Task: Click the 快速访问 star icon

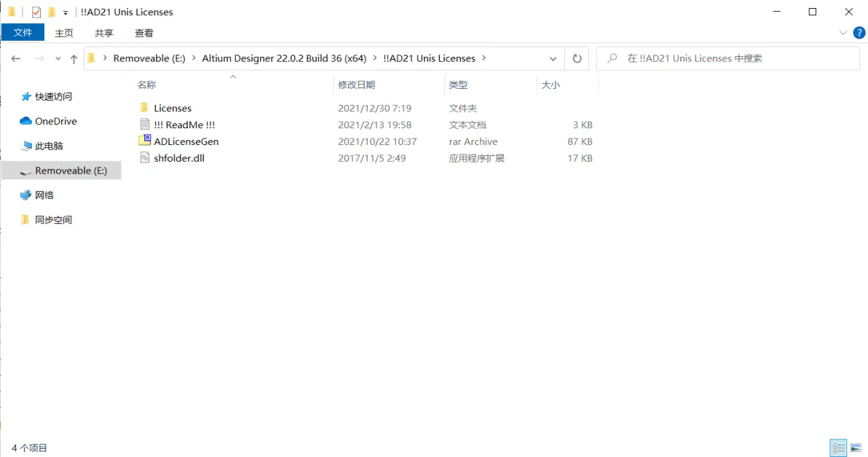Action: 25,96
